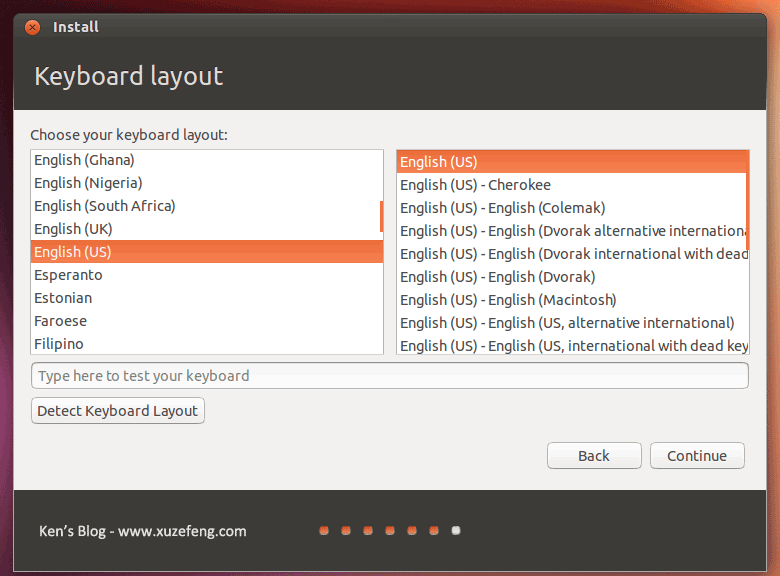The height and width of the screenshot is (576, 780).
Task: Close the Install window
Action: (32, 27)
